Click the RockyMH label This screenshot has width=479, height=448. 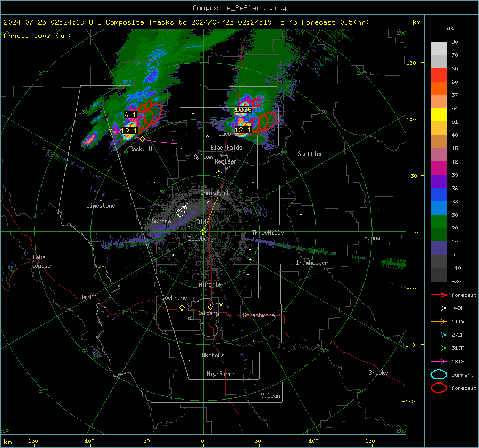pyautogui.click(x=141, y=149)
